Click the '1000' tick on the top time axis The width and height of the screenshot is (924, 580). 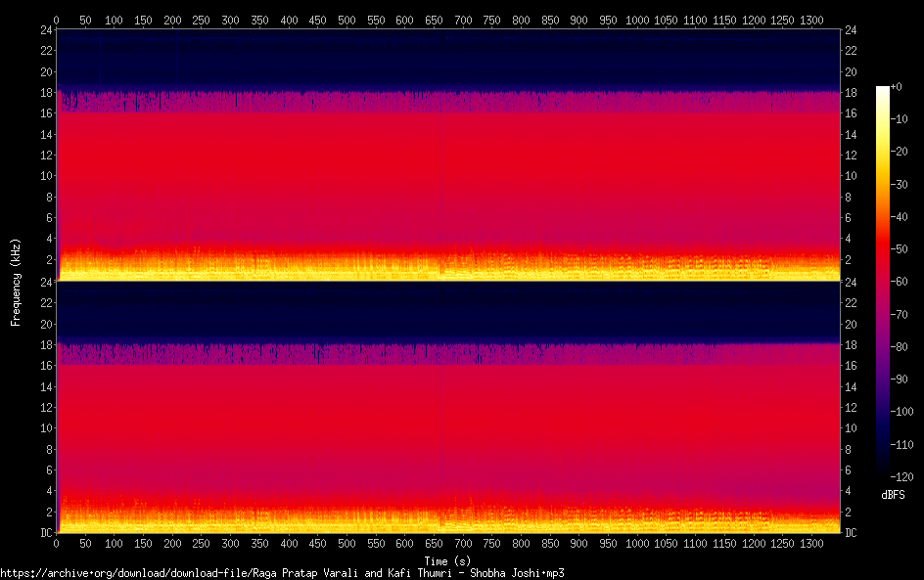pos(637,20)
